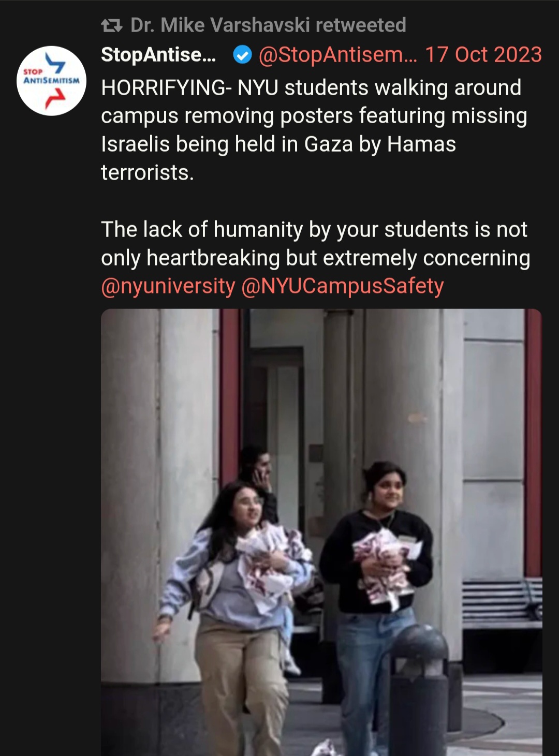Screen dimensions: 559x756
Task: Open the attached tweet photo
Action: pos(321,532)
